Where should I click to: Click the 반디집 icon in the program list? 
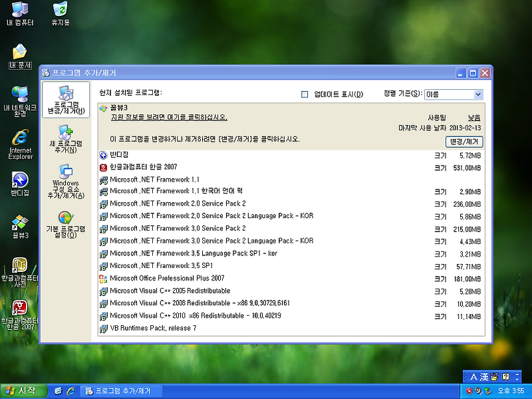coord(104,156)
